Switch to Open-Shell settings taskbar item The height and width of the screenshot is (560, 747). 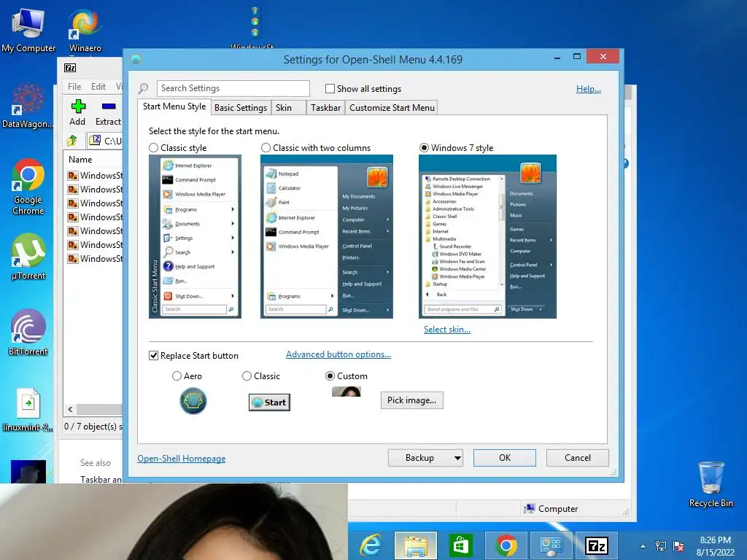point(551,545)
